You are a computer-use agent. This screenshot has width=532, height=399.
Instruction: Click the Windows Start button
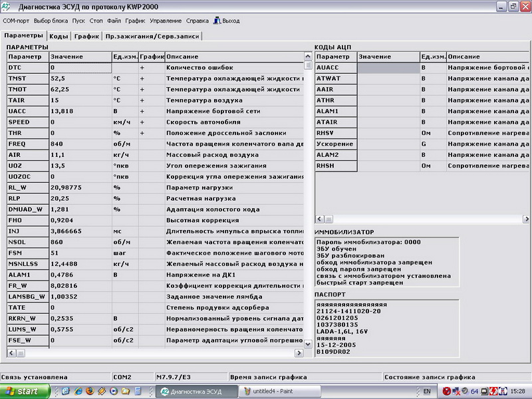25,391
